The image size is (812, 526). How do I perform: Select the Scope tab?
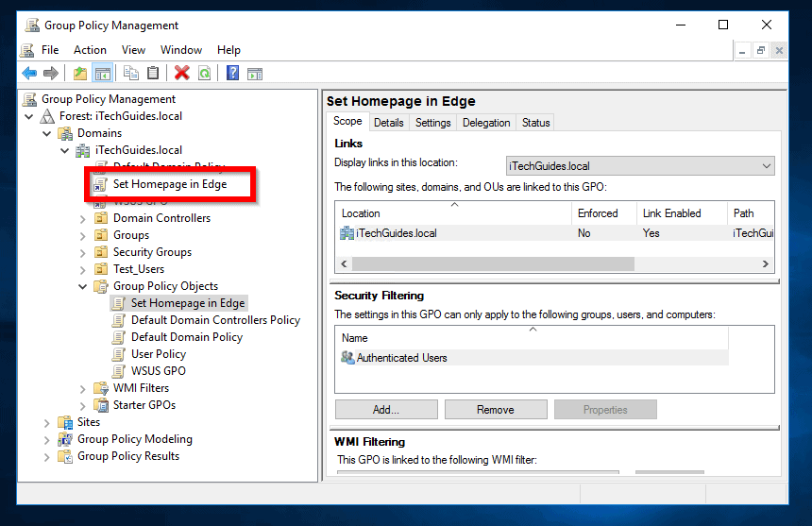[x=347, y=121]
